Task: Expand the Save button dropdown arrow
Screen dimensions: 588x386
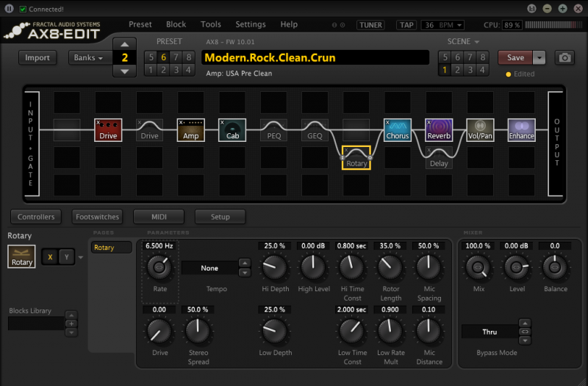Action: [540, 58]
